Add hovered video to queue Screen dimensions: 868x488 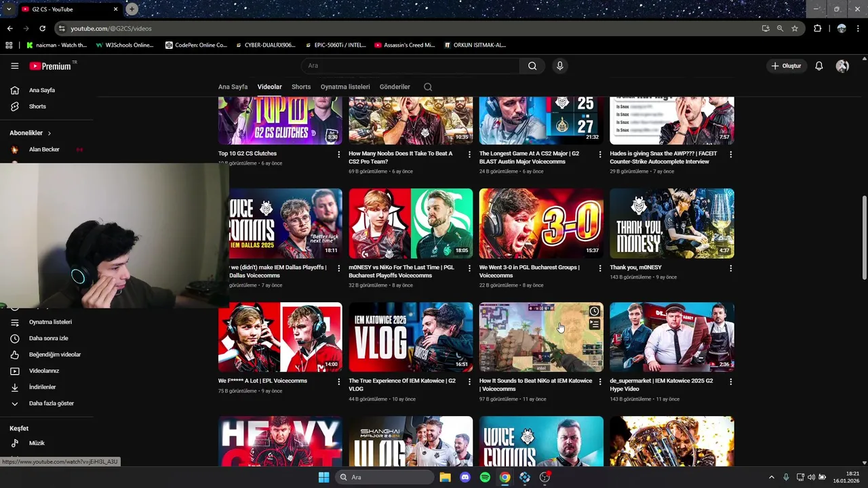[x=594, y=325]
